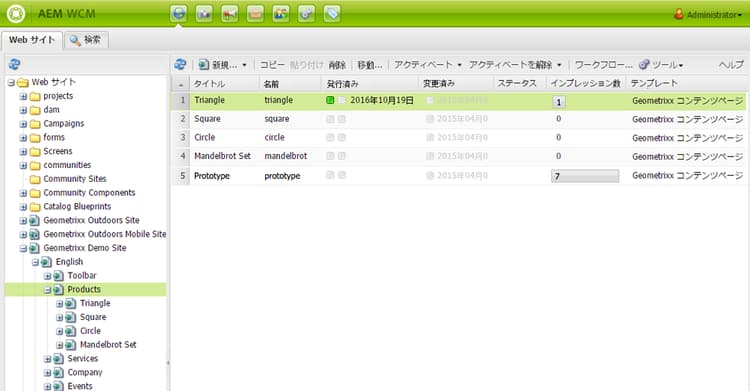Open the ツール dropdown in the grid toolbar
This screenshot has width=750, height=391.
tap(662, 64)
